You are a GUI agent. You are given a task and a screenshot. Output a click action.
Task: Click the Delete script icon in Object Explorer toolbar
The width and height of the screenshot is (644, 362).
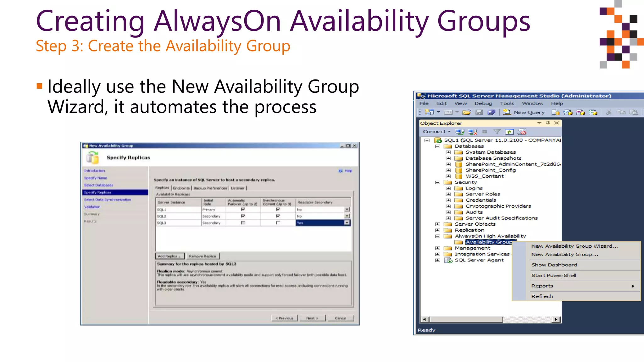522,132
